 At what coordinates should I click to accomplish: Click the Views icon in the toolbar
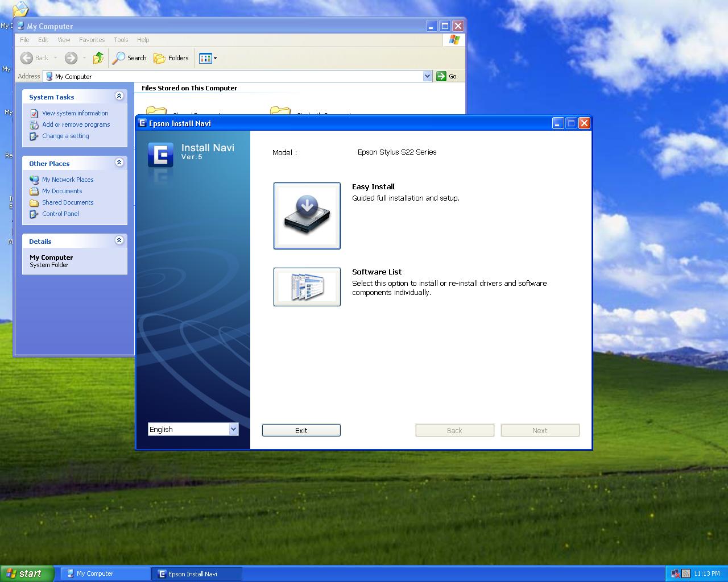coord(205,58)
